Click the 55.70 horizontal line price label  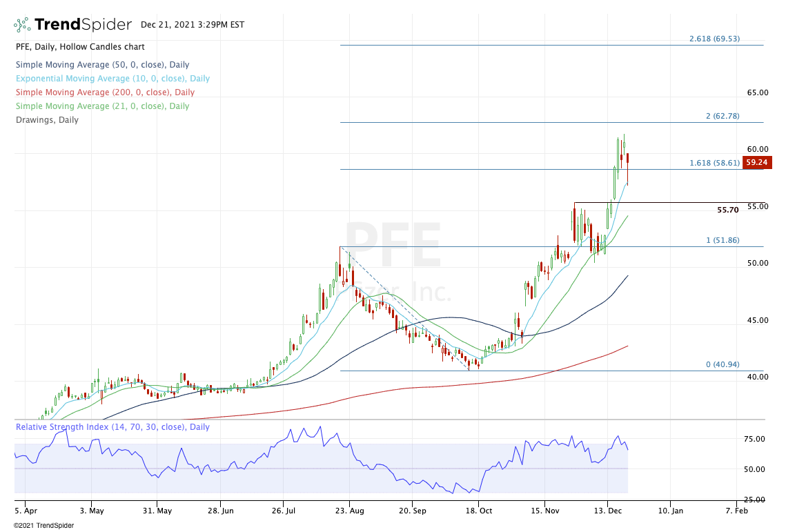[727, 210]
